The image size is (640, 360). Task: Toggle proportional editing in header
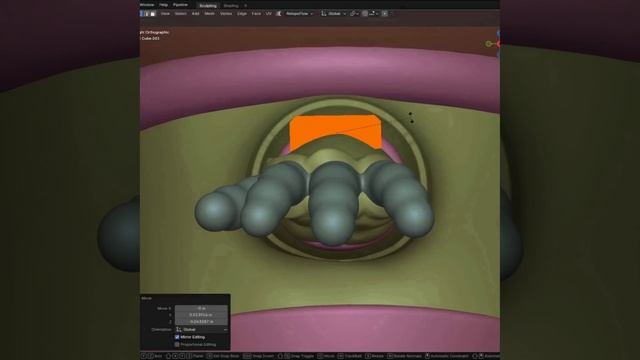pyautogui.click(x=384, y=13)
